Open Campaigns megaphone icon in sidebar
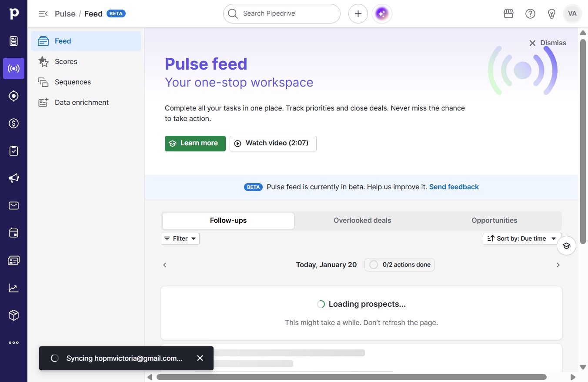Screen dimensions: 588x382 (x=14, y=178)
